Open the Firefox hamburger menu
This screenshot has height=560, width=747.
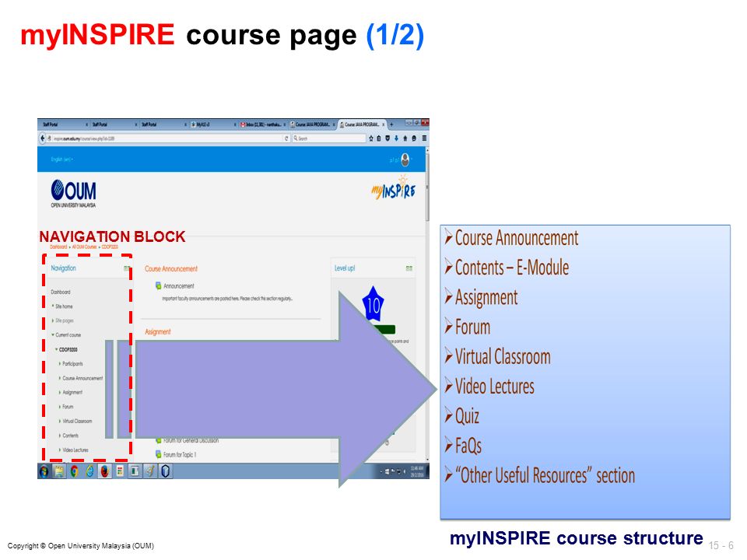click(423, 138)
